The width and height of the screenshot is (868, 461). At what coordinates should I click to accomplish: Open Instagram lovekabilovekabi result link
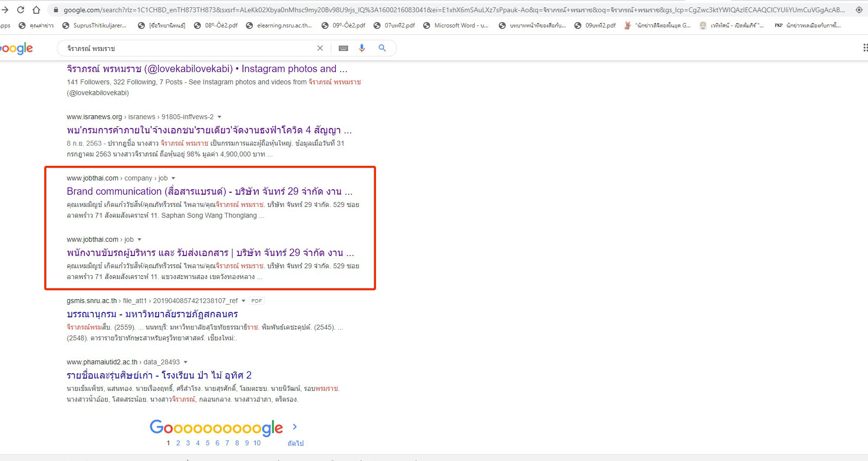(x=207, y=69)
